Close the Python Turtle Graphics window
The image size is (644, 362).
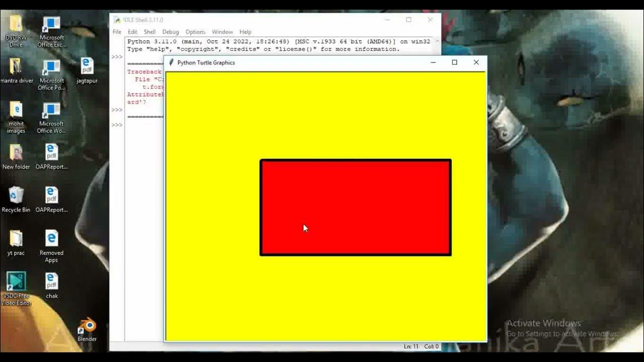[x=476, y=62]
